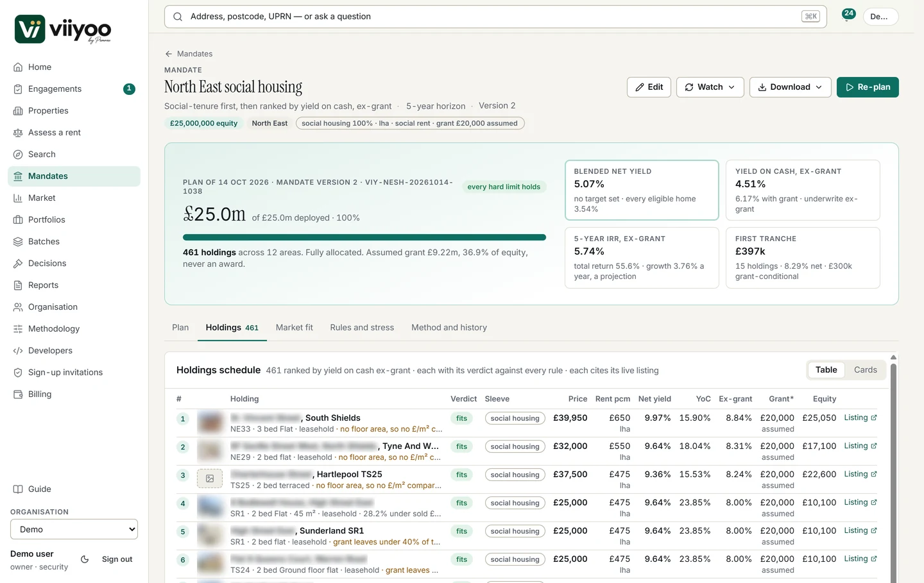Click the Re-plan button
This screenshot has height=583, width=924.
(868, 87)
